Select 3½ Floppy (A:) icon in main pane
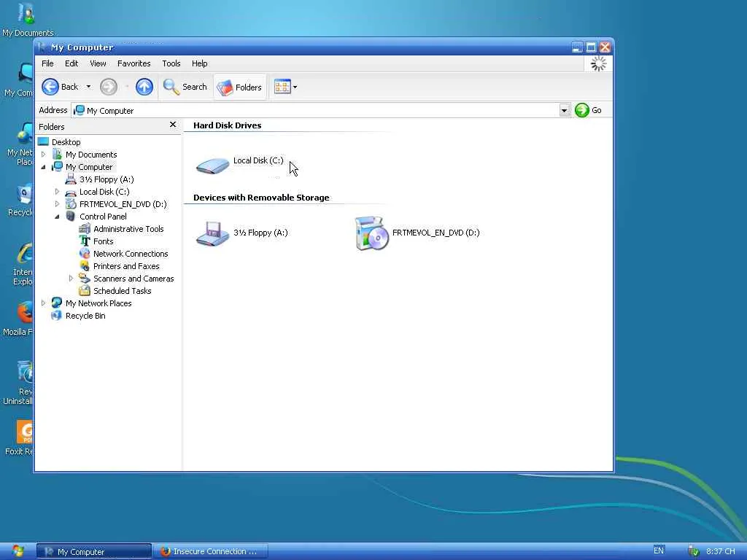747x560 pixels. 213,233
